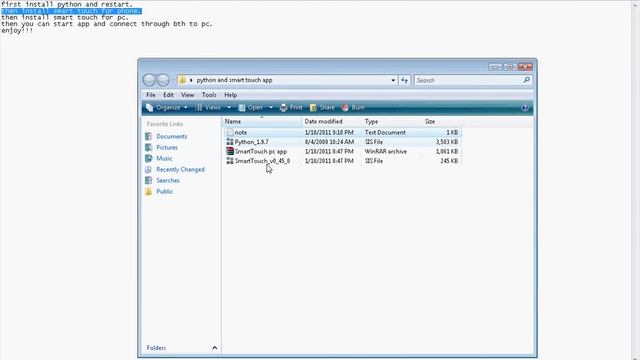The image size is (640, 360).
Task: Open Recently Changed in Favorite Links
Action: pyautogui.click(x=180, y=169)
